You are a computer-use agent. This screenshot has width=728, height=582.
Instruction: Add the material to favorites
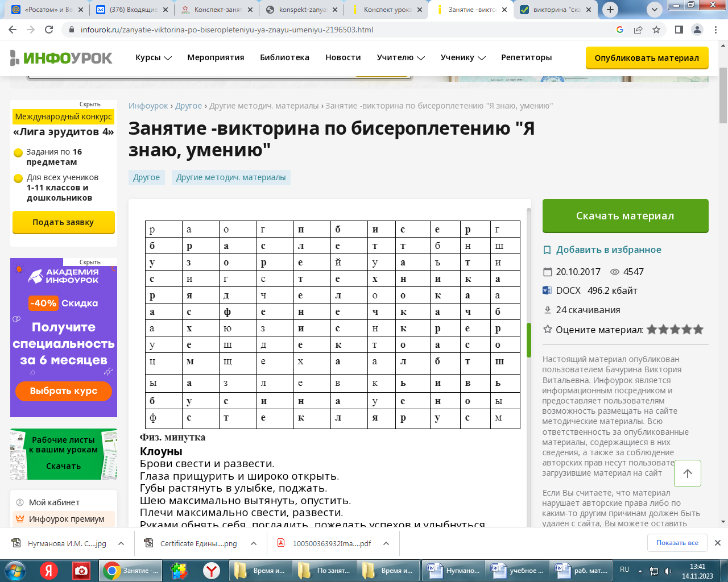click(608, 250)
